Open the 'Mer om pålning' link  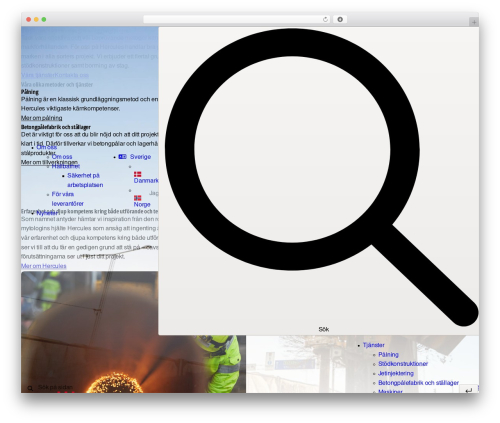click(x=42, y=118)
